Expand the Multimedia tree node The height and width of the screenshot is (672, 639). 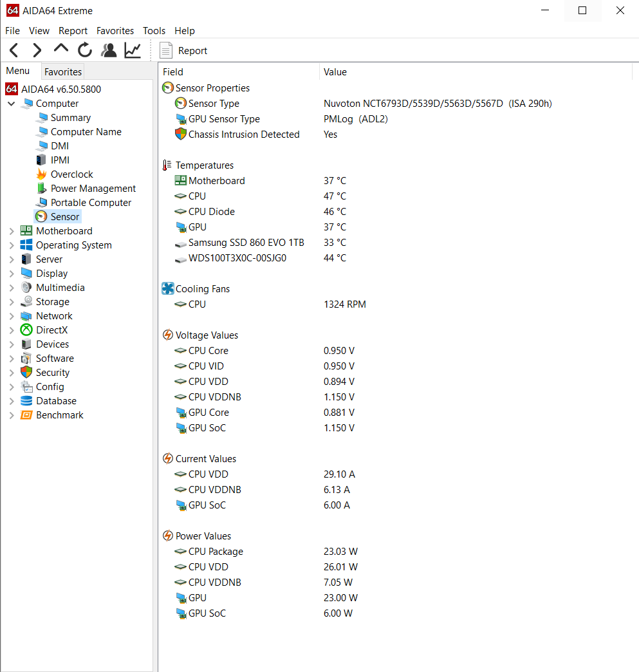tap(12, 288)
